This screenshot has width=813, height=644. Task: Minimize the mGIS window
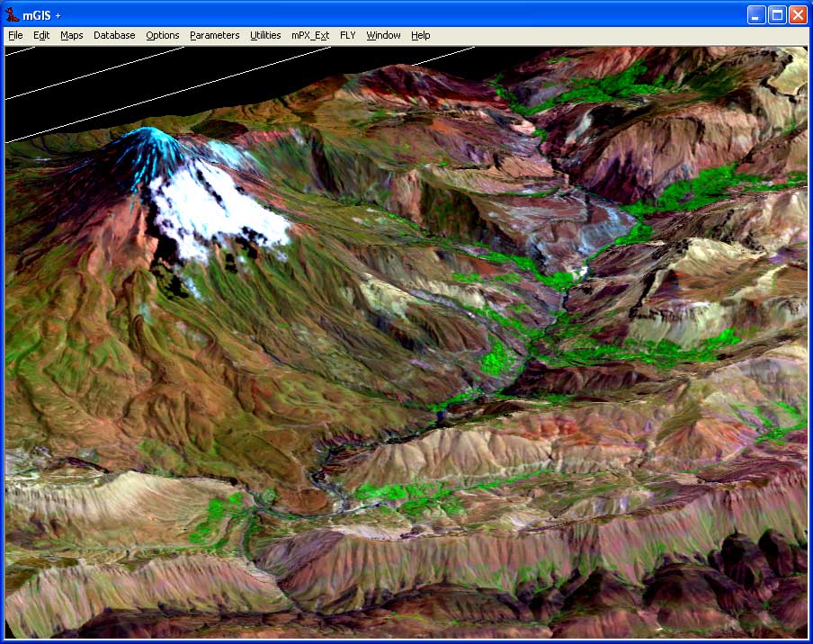coord(756,15)
